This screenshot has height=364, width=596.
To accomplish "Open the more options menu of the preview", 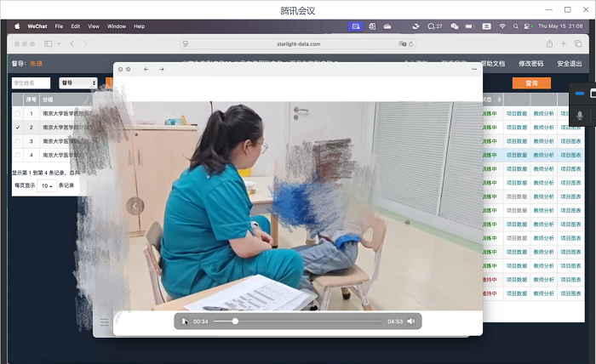I will click(x=474, y=69).
